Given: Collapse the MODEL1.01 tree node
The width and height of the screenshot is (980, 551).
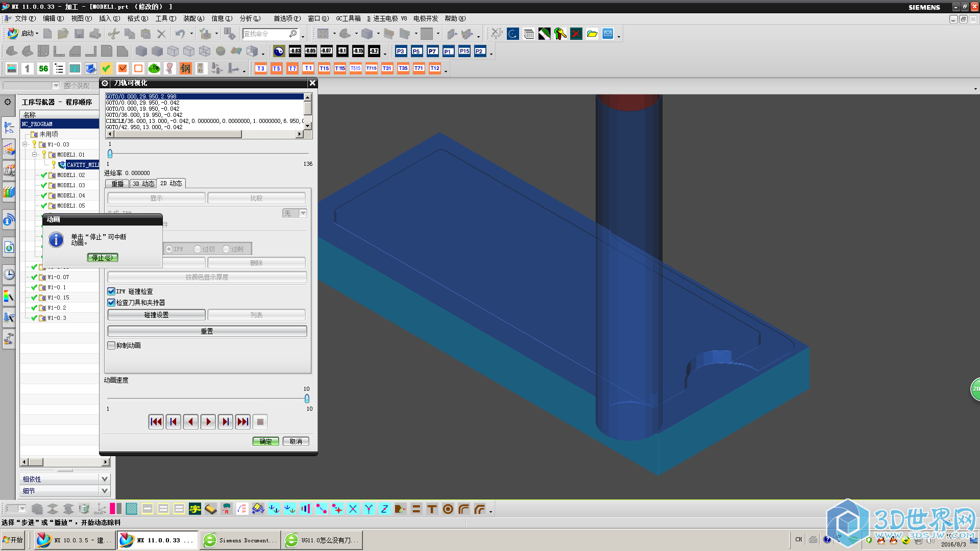Looking at the screenshot, I should point(34,155).
